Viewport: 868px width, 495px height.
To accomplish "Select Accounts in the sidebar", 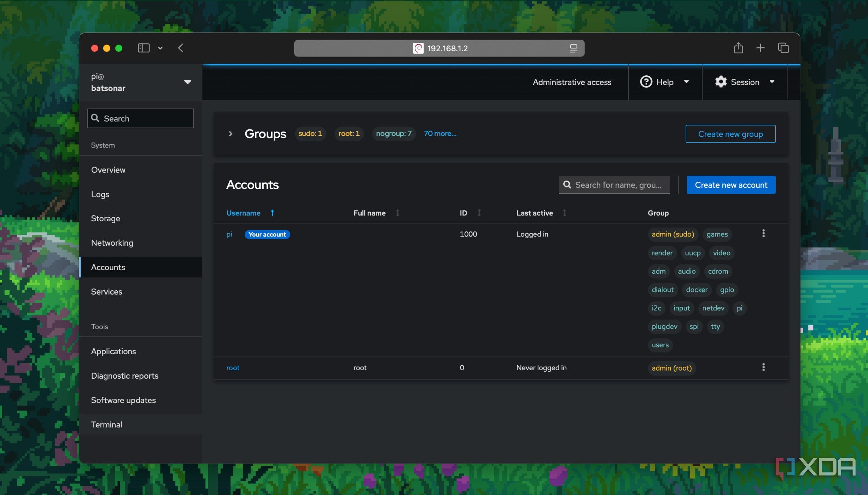I will [x=141, y=267].
